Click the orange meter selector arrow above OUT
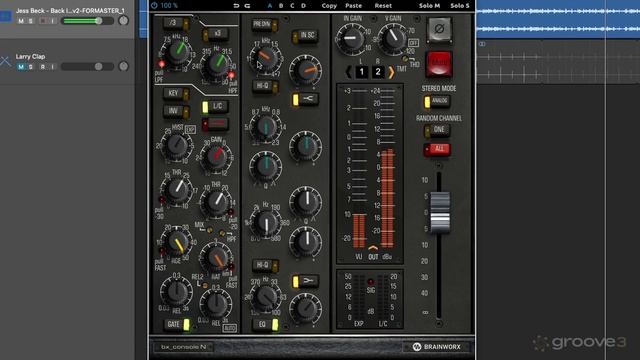640x360 pixels. coord(373,247)
